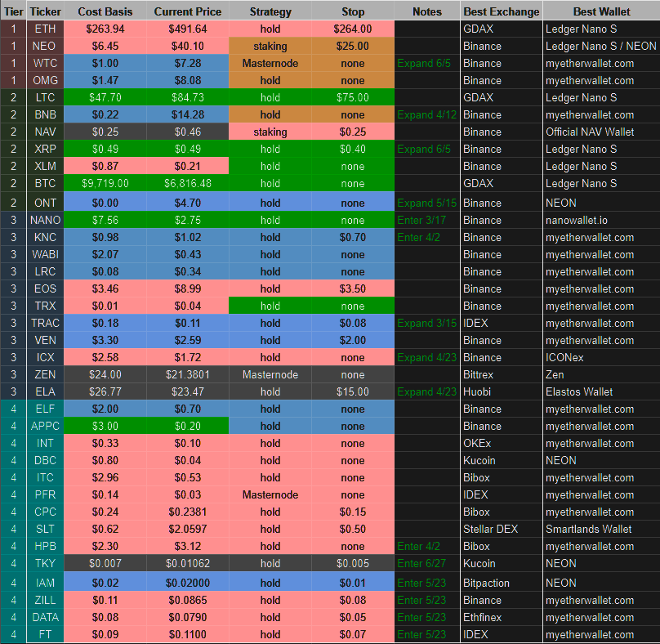Screen dimensions: 660x644
Task: Click the Enter 3/17 note
Action: [427, 221]
